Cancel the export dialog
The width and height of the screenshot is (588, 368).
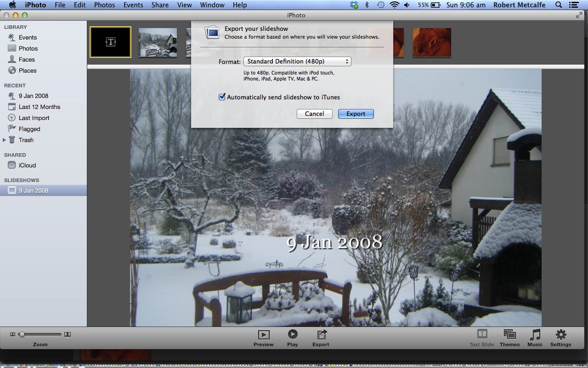pyautogui.click(x=315, y=114)
